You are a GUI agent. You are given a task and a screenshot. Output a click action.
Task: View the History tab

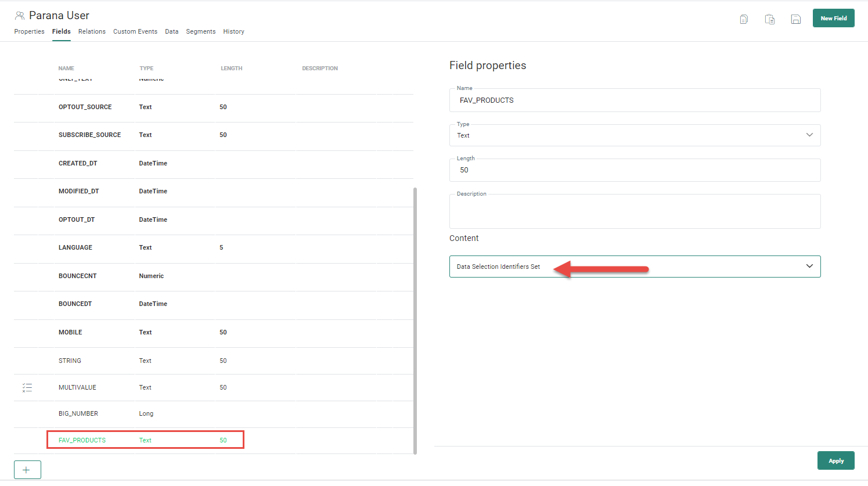pos(233,31)
